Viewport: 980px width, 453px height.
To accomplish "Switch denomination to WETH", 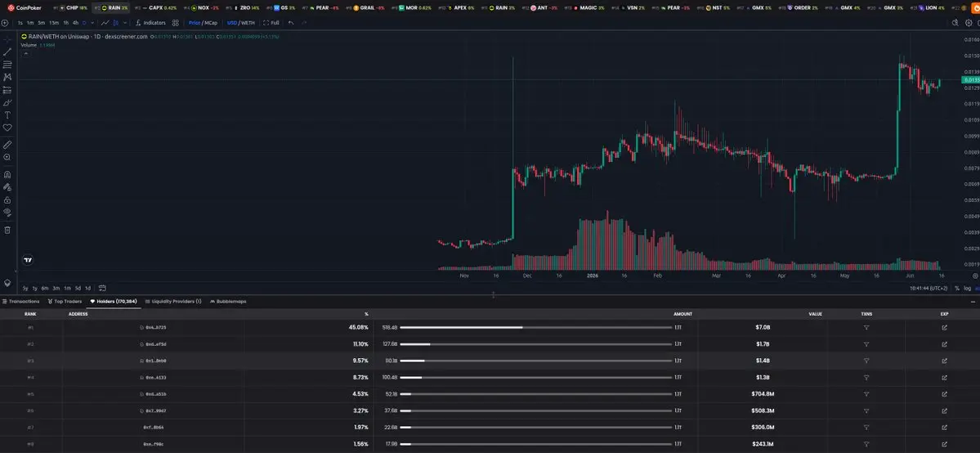I will 248,23.
